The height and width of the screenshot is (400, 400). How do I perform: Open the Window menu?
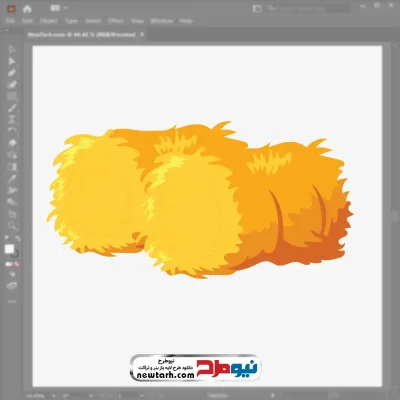tap(162, 21)
